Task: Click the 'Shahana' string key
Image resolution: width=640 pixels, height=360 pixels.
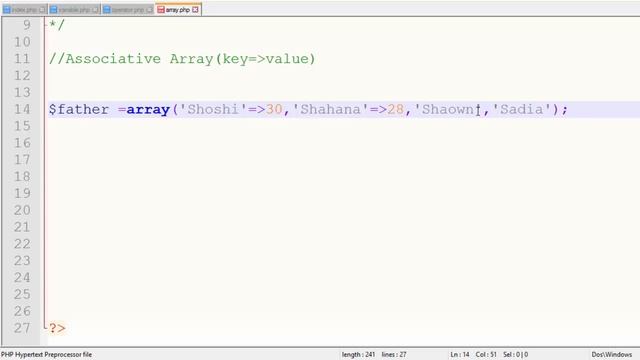Action: coord(331,109)
